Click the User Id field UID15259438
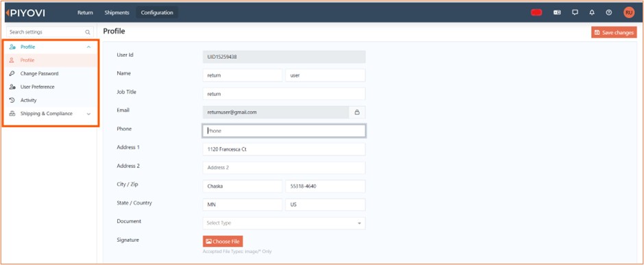The image size is (644, 265). click(x=284, y=57)
